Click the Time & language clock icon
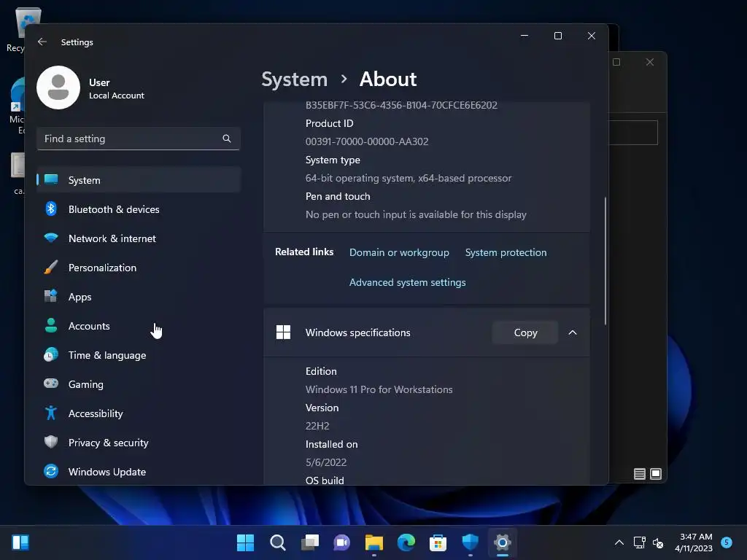Image resolution: width=747 pixels, height=560 pixels. click(51, 355)
